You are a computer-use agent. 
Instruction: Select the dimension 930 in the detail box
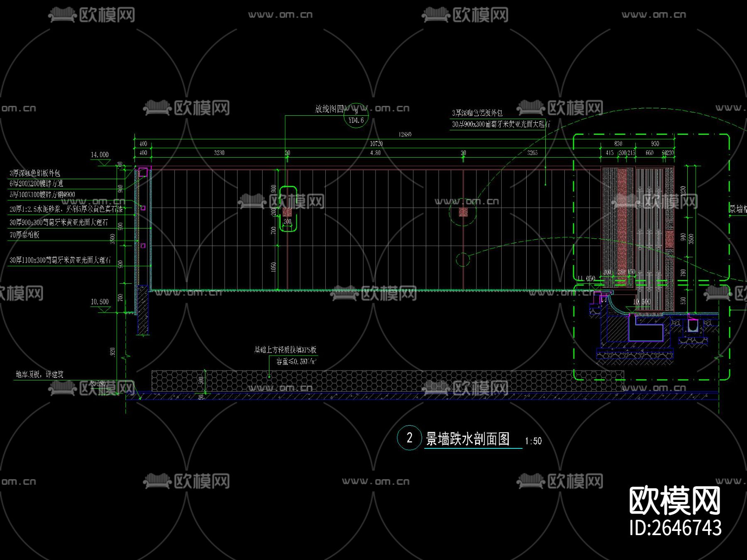pyautogui.click(x=655, y=144)
